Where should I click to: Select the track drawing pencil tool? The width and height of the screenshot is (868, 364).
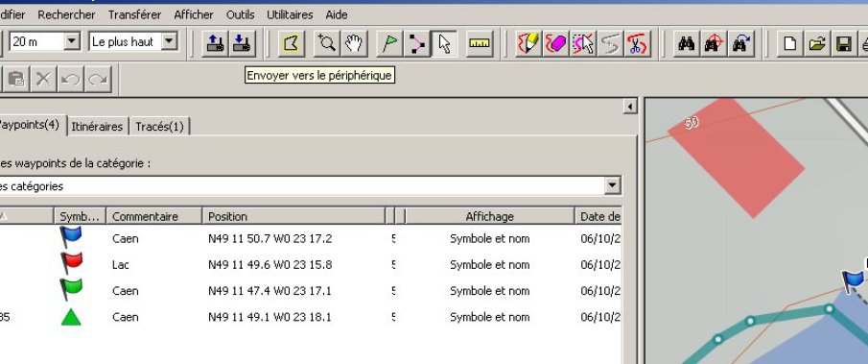tap(528, 43)
